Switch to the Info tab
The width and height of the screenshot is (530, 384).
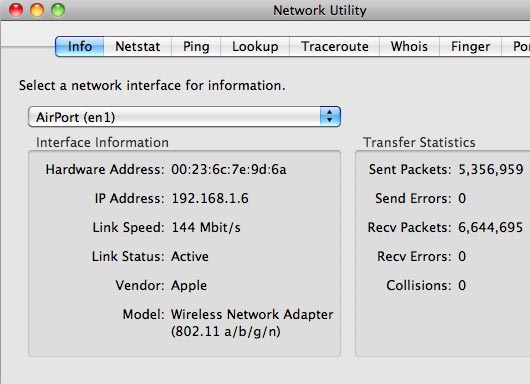click(80, 46)
